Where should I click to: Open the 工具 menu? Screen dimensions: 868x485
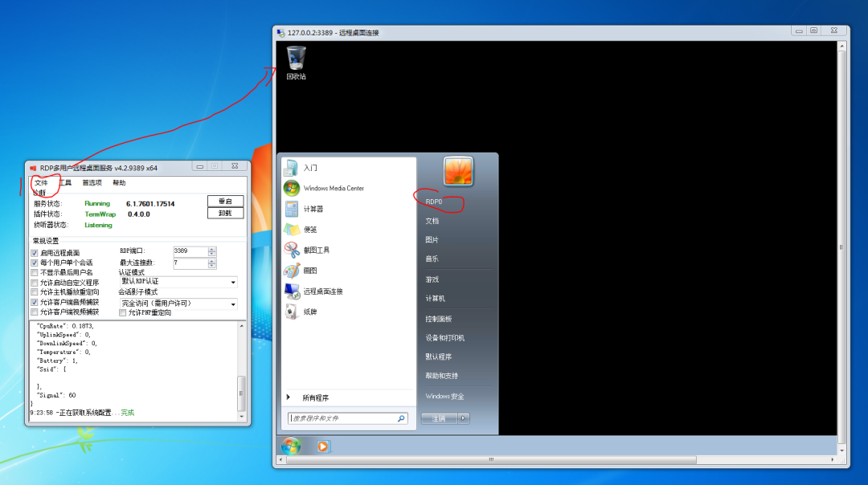point(65,182)
